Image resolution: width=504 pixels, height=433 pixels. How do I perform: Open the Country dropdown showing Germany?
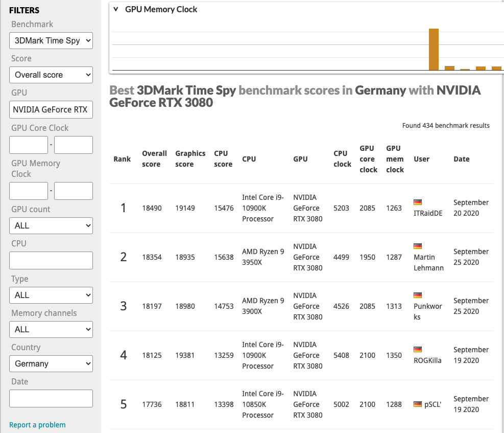pos(51,364)
